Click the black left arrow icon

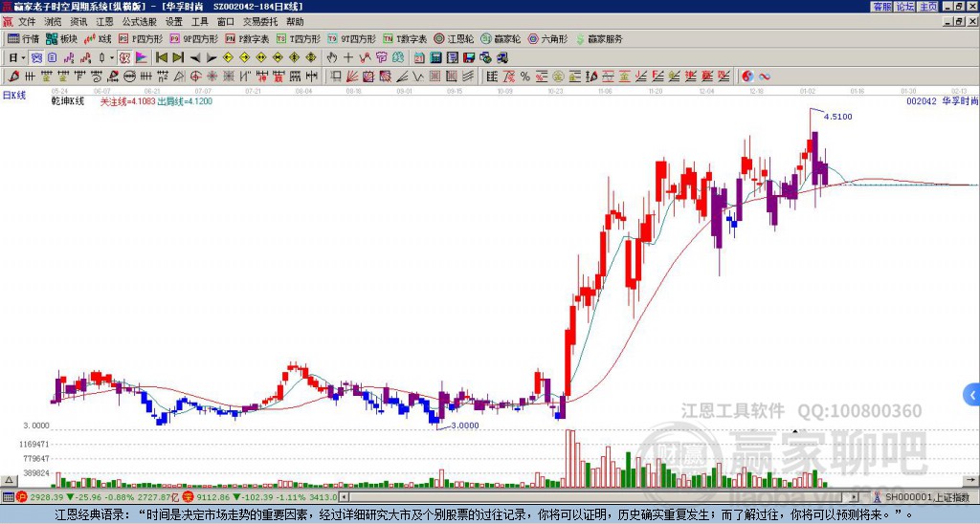[x=195, y=58]
